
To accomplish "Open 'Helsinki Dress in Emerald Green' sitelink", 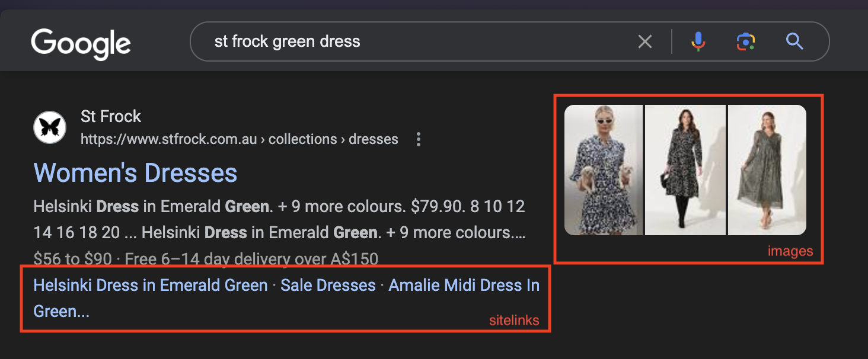I will [x=151, y=286].
